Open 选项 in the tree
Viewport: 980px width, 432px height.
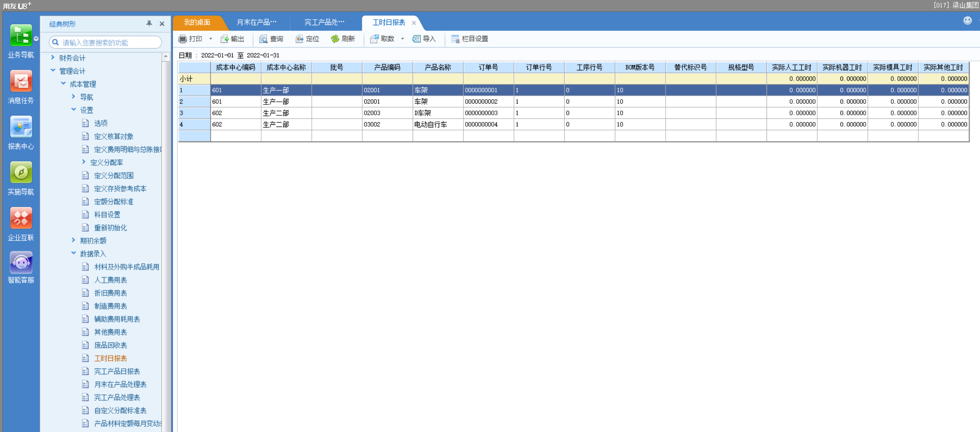tap(101, 123)
